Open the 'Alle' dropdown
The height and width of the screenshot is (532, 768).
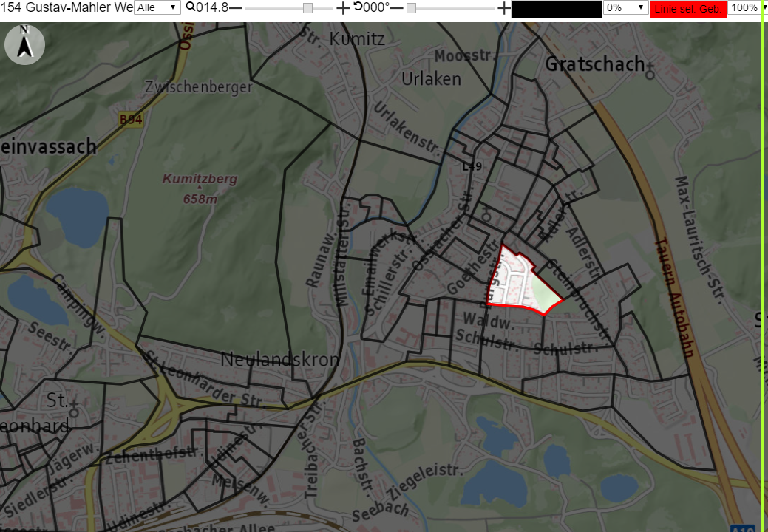(x=157, y=7)
